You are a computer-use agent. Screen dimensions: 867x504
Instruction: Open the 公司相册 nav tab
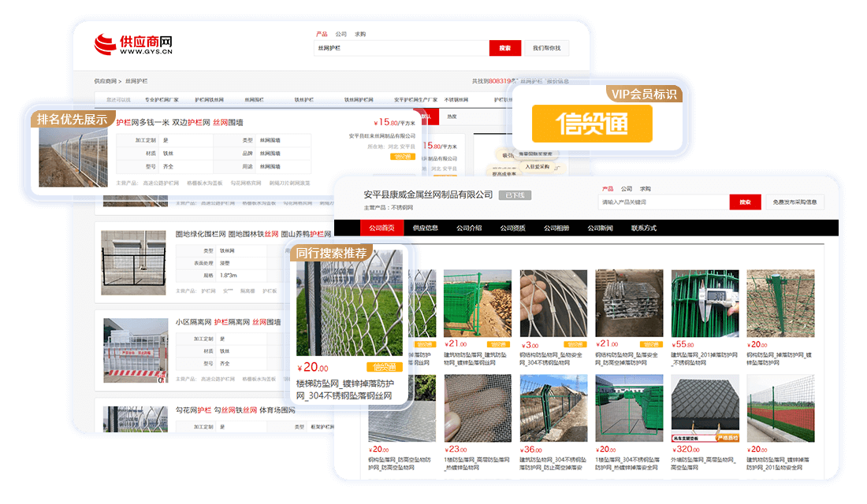556,228
